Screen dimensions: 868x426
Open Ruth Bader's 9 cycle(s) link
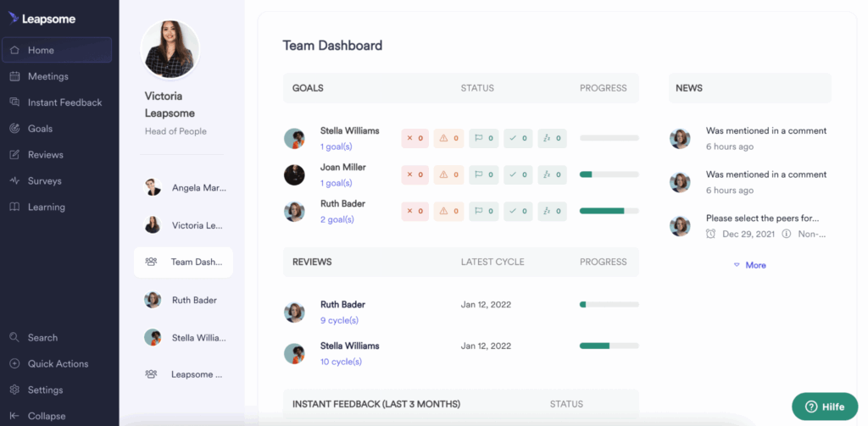pos(339,320)
